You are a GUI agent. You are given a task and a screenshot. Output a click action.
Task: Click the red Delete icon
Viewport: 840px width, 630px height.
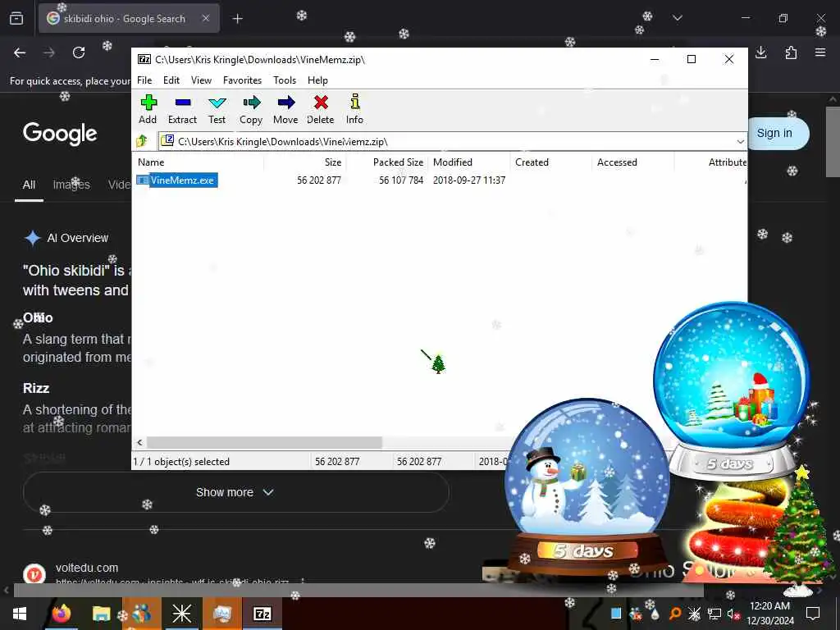(x=321, y=103)
